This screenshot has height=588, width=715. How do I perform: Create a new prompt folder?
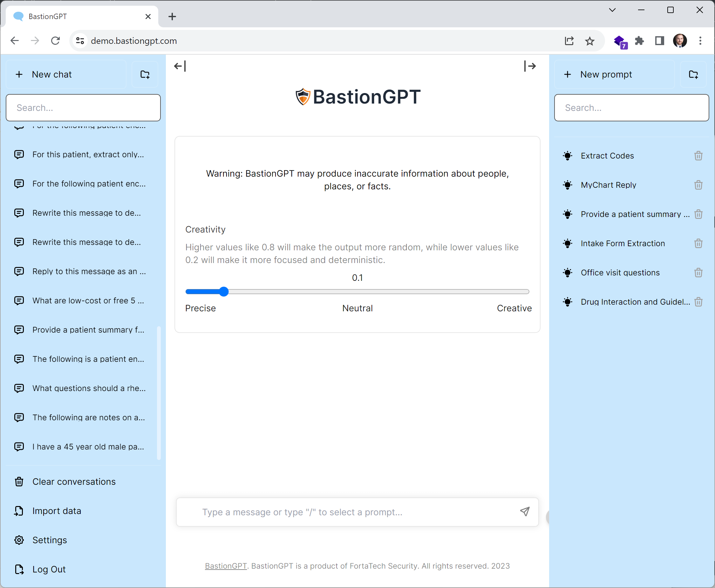click(x=693, y=75)
